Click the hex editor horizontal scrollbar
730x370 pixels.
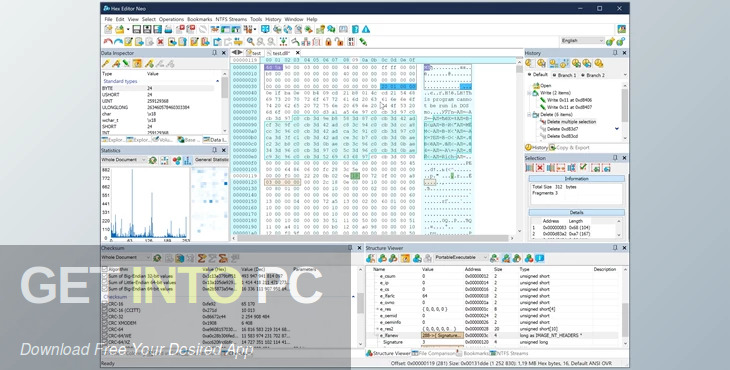374,238
